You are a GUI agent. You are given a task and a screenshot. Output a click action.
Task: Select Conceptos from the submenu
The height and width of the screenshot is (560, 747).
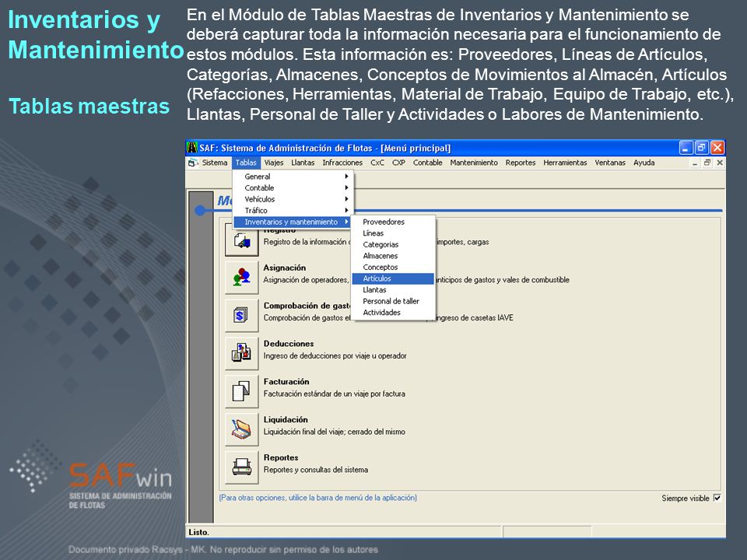[393, 267]
